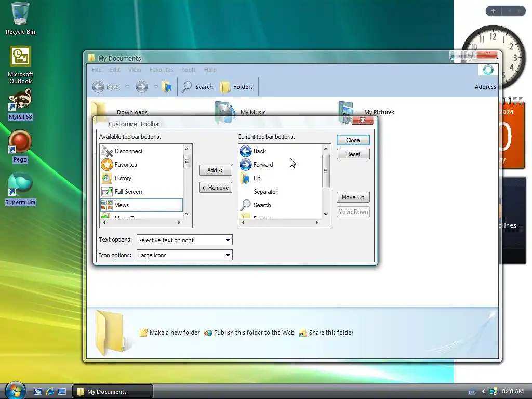Image resolution: width=532 pixels, height=399 pixels.
Task: Open the My Music folder
Action: 240,112
